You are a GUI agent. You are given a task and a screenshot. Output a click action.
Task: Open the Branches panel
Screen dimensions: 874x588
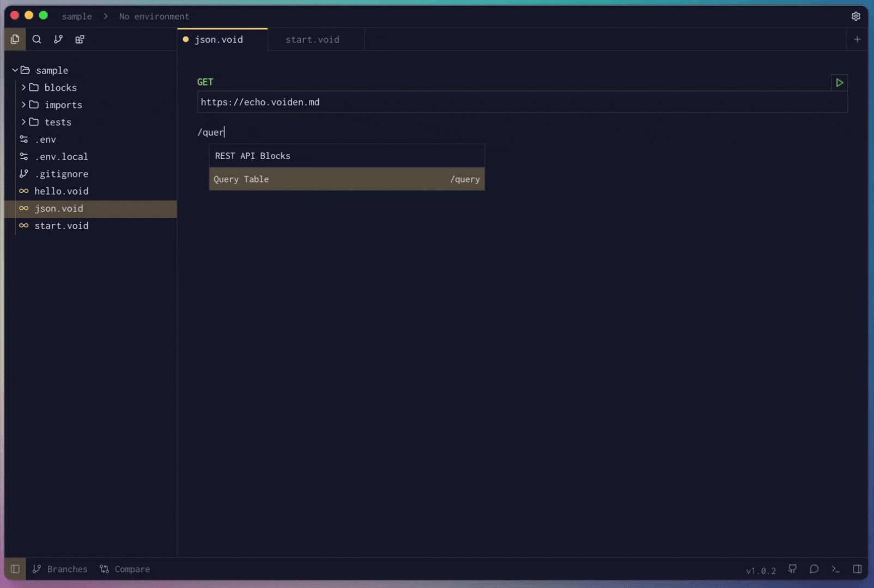point(60,569)
